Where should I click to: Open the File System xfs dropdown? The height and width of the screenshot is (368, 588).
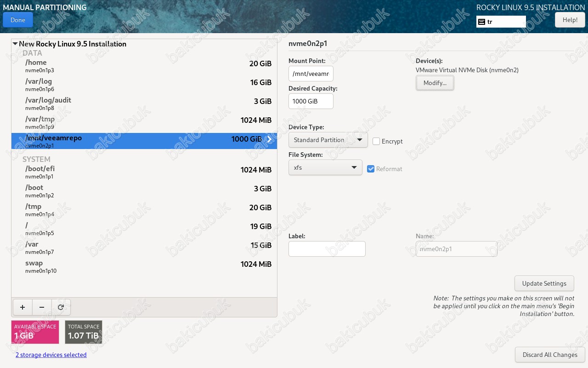[325, 167]
